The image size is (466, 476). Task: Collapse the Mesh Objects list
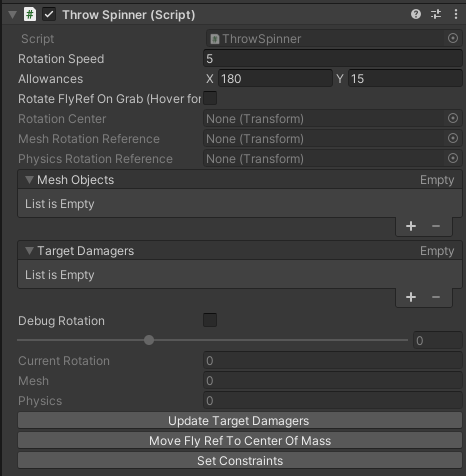pos(29,180)
